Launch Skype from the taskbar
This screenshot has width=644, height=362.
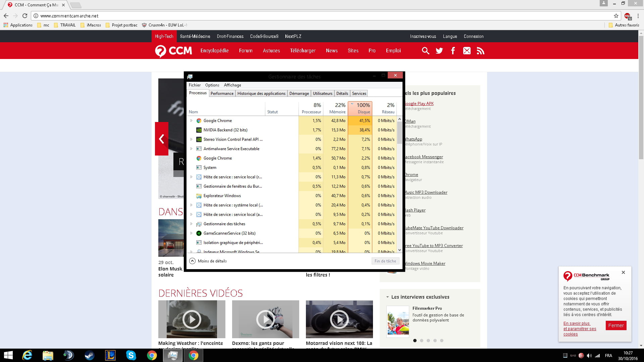click(x=131, y=355)
